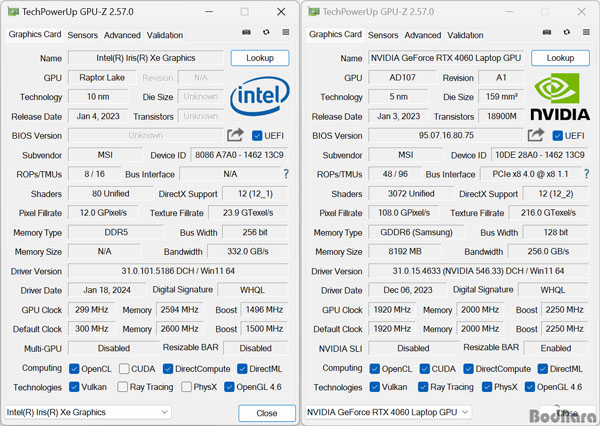600x426 pixels.
Task: Click Lookup button in NVIDIA window
Action: point(560,58)
